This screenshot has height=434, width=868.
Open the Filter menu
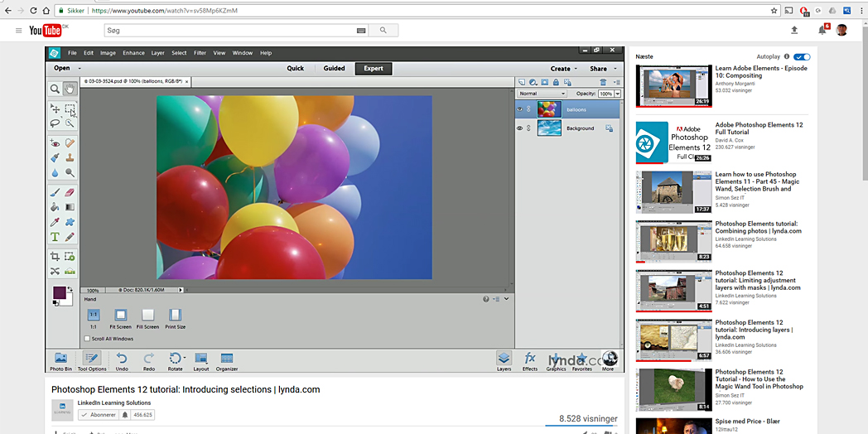(200, 53)
